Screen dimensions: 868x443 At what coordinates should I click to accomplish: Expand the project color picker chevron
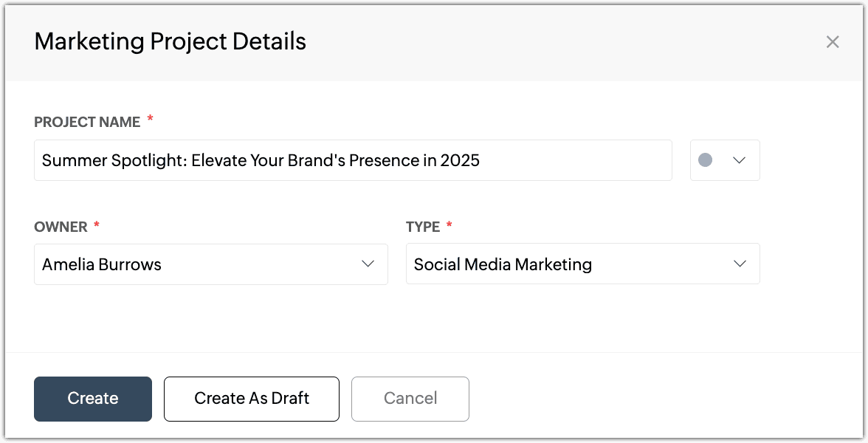[739, 160]
